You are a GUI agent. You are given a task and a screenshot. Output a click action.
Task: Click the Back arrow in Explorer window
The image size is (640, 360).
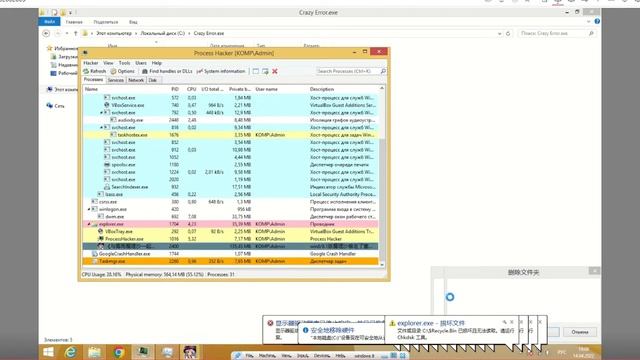[46, 33]
